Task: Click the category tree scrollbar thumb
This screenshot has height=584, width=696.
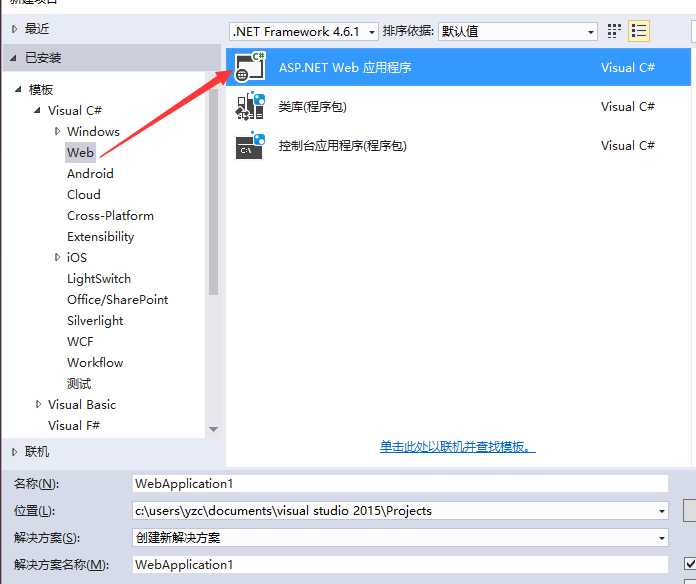Action: tap(214, 191)
